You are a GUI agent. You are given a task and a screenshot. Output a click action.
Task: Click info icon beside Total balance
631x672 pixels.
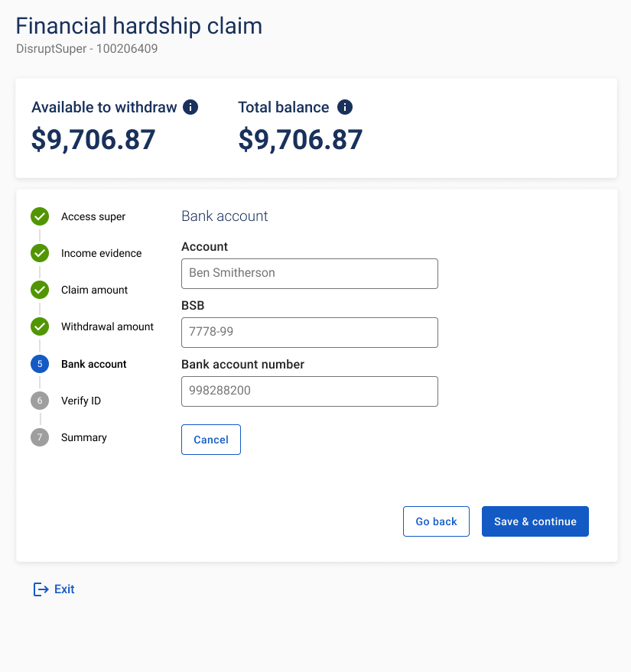[x=345, y=107]
